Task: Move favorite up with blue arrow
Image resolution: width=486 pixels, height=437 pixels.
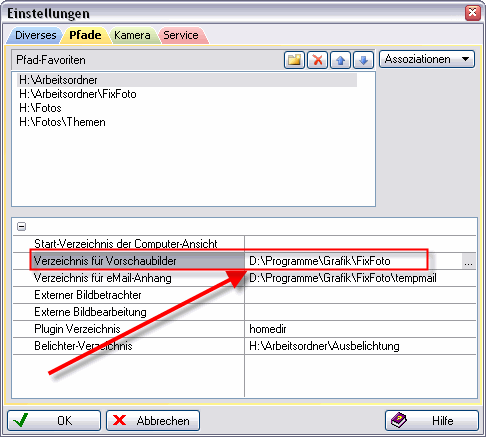Action: coord(340,60)
